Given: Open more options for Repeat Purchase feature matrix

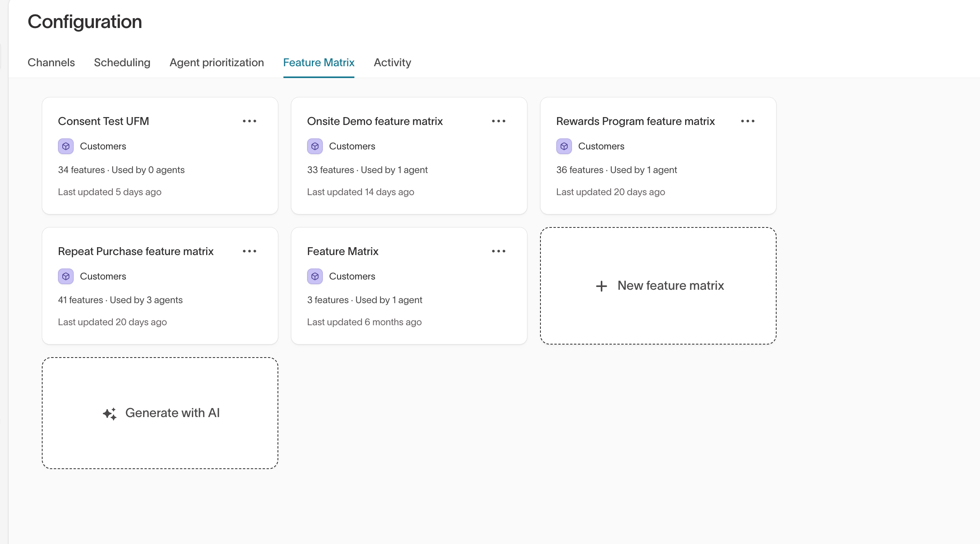Looking at the screenshot, I should pos(250,251).
